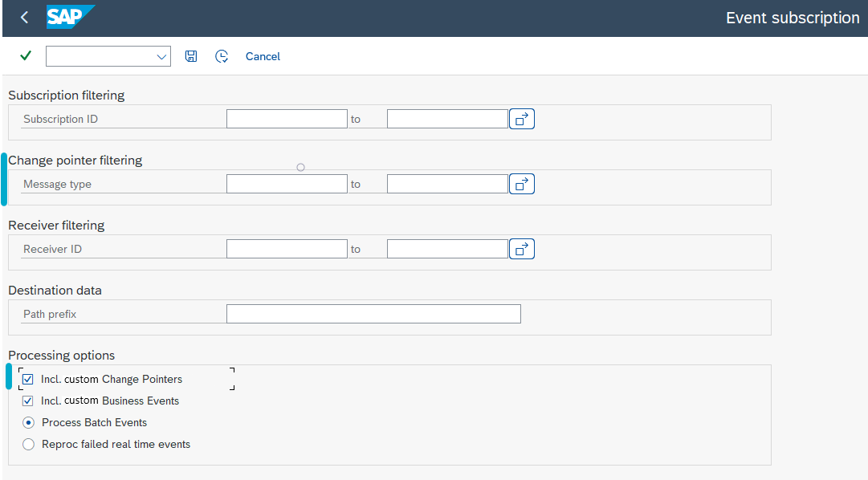Uncheck Incl. custom Business Events
The image size is (868, 480).
28,401
